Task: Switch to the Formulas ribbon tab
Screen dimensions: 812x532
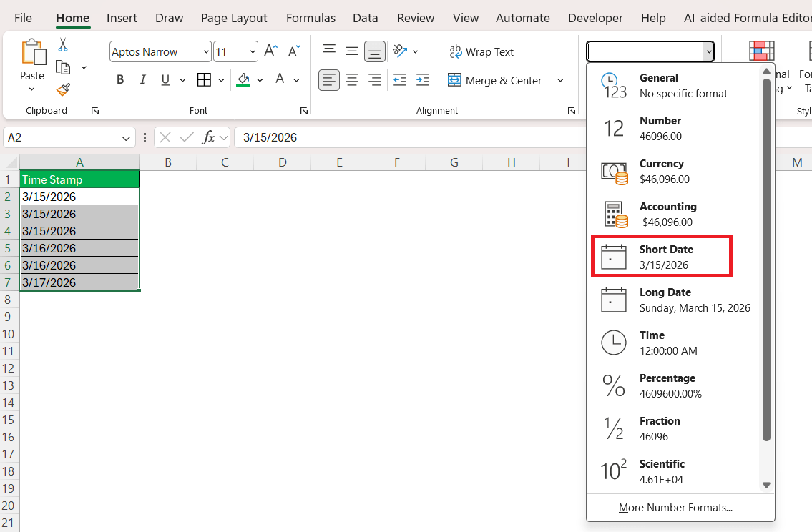Action: pyautogui.click(x=310, y=18)
